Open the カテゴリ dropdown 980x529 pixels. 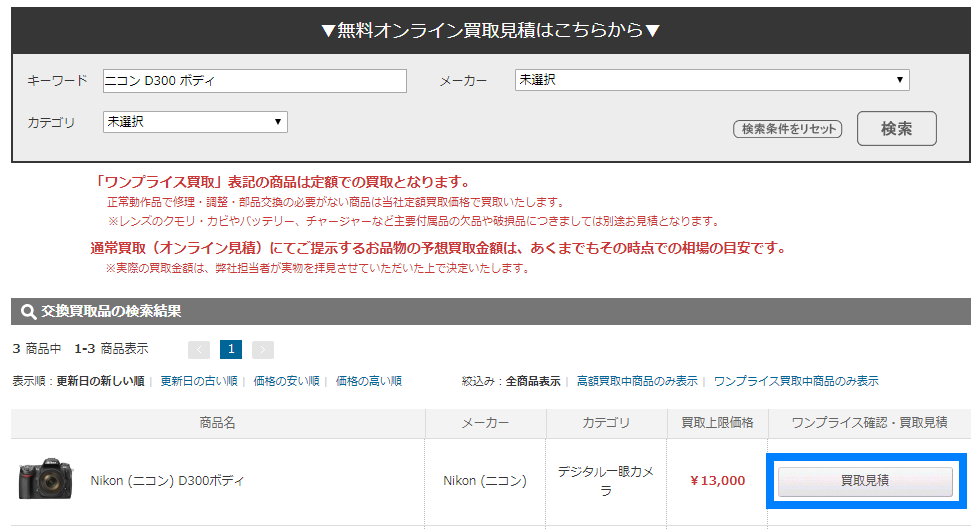[x=195, y=122]
